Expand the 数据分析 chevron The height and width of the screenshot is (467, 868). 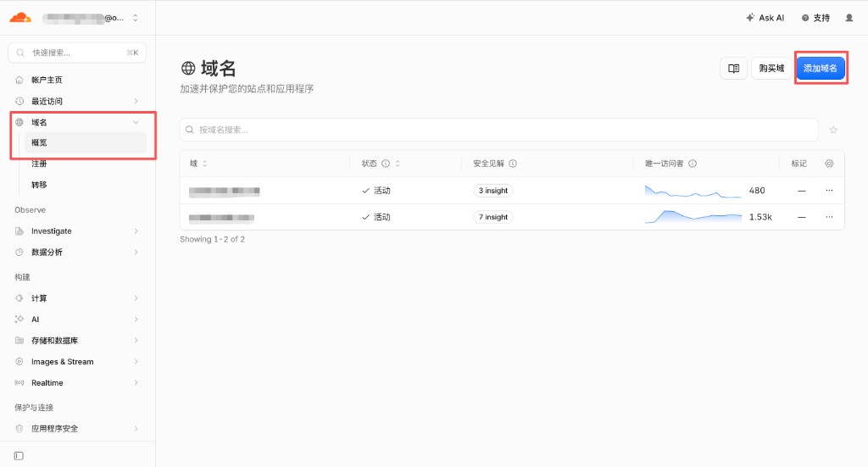tap(136, 253)
